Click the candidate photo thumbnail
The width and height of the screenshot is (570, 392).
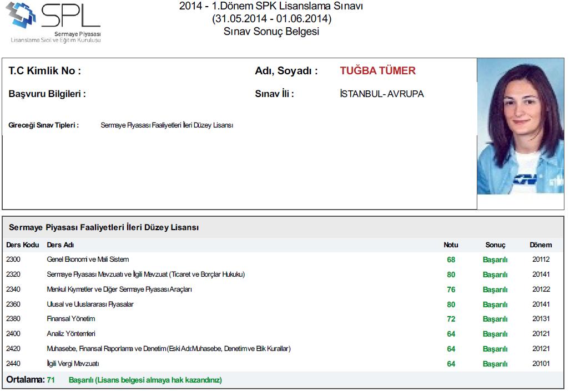[x=520, y=126]
